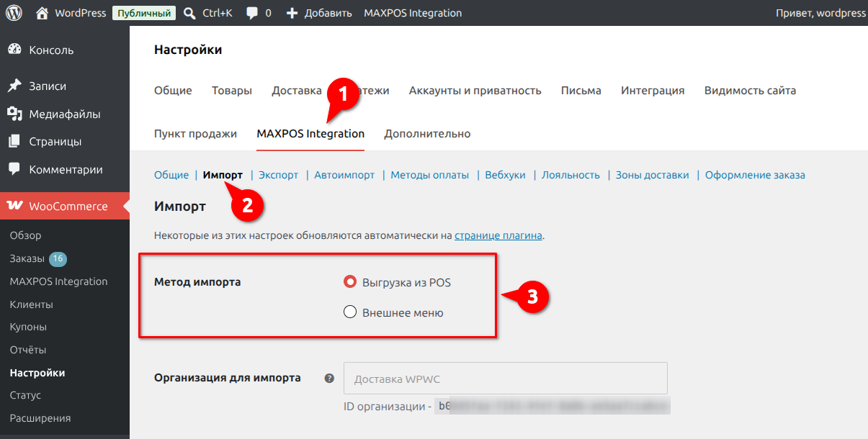Open Настройки submenu in sidebar
This screenshot has width=868, height=439.
point(37,373)
